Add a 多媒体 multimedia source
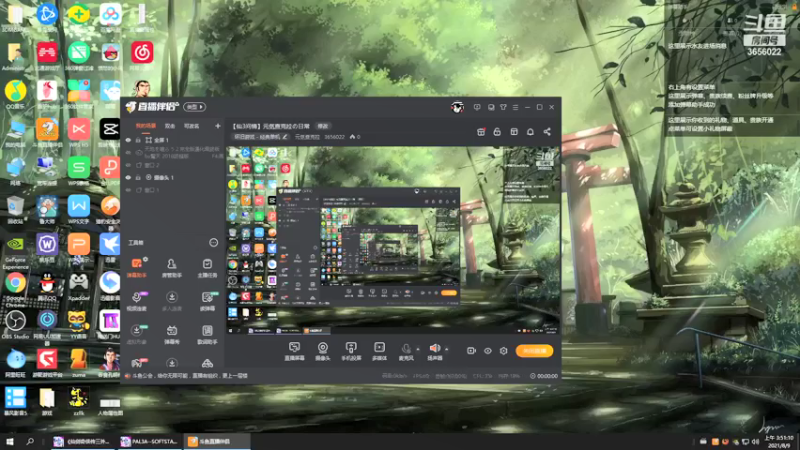This screenshot has height=450, width=800. (380, 351)
